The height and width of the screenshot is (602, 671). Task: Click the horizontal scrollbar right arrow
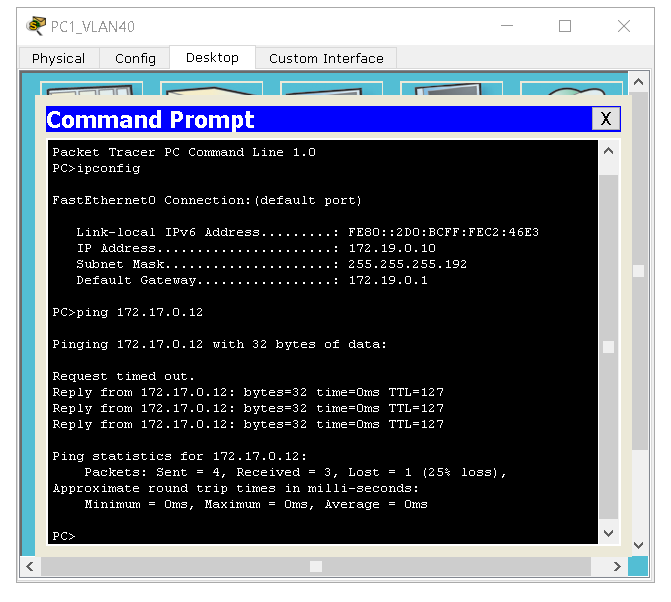(x=617, y=566)
